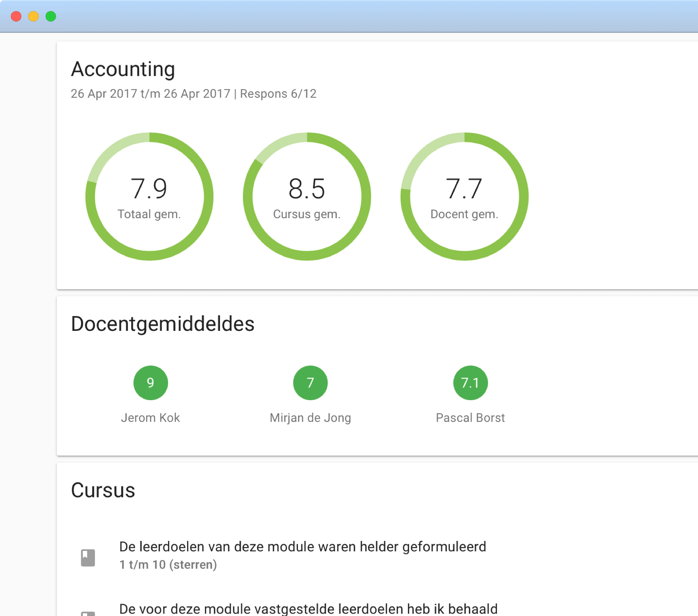The image size is (698, 616).
Task: Open question 'vastgestelde leerdoelen heb ik behaald'
Action: click(x=308, y=609)
